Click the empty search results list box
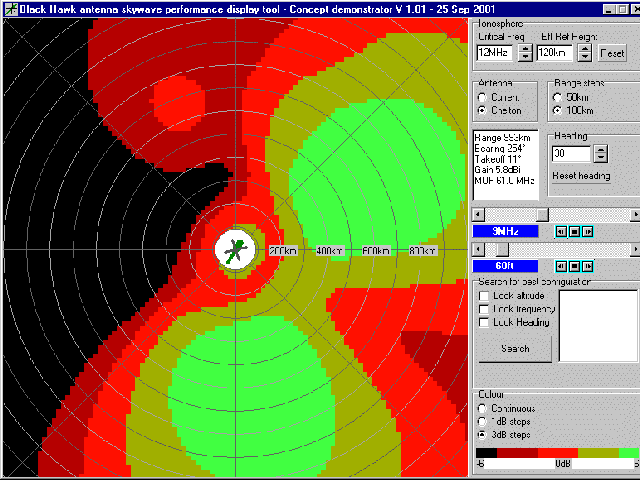 (598, 326)
